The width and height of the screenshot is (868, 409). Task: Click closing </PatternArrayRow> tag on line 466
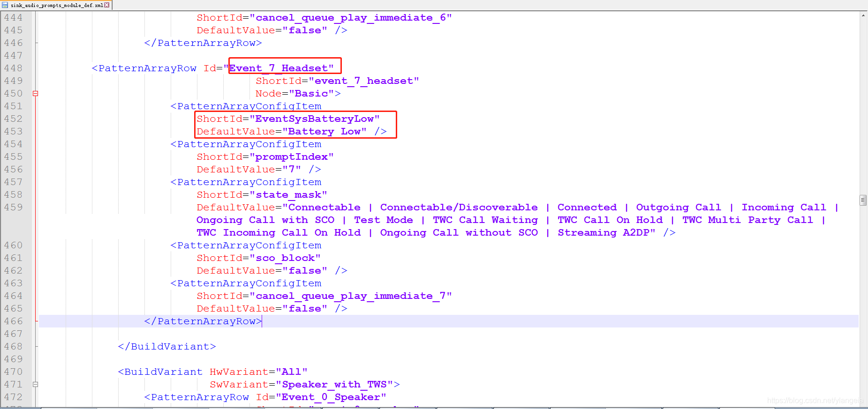click(x=203, y=321)
